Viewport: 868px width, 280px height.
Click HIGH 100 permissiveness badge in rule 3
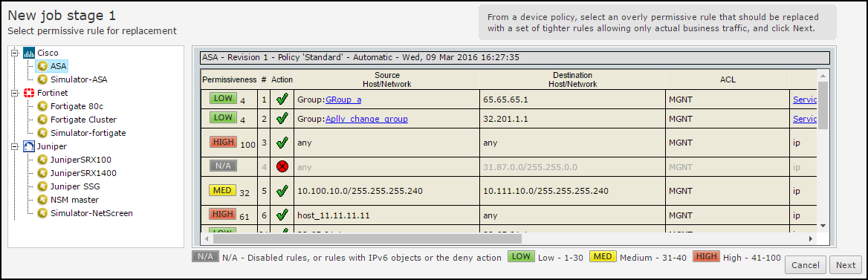(223, 142)
